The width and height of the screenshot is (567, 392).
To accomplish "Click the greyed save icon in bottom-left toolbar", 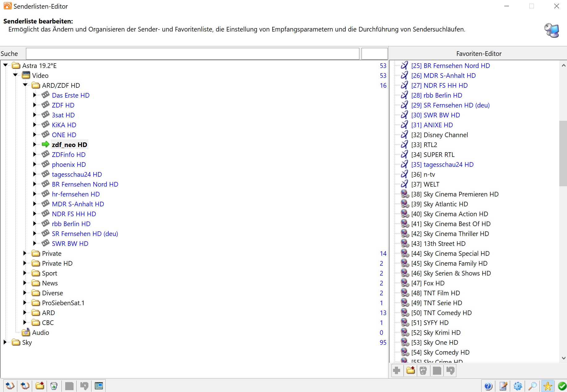I will tap(69, 386).
